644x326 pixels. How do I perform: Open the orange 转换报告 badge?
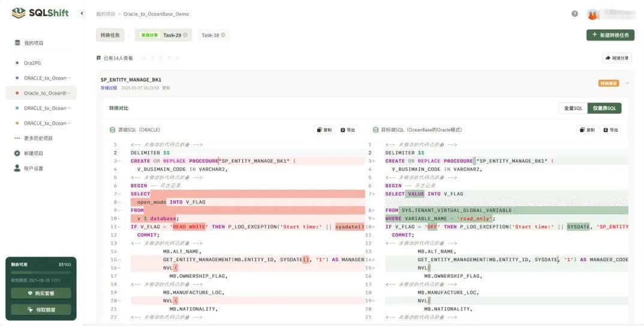click(609, 83)
